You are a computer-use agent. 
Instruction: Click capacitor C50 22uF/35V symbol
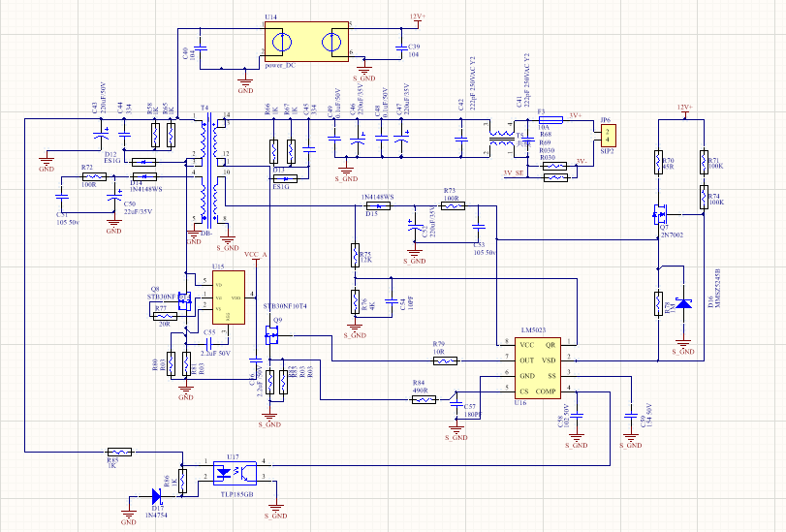[114, 197]
